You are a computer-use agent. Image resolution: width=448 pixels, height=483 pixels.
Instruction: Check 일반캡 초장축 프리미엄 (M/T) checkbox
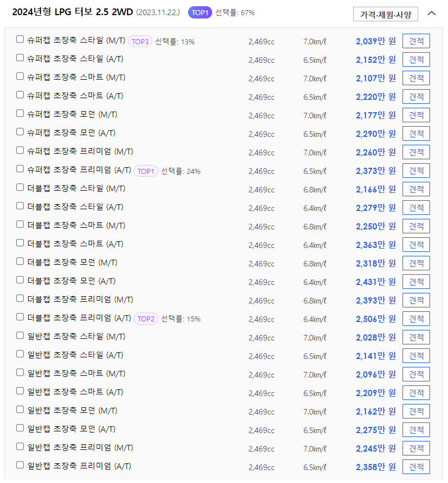coord(20,447)
